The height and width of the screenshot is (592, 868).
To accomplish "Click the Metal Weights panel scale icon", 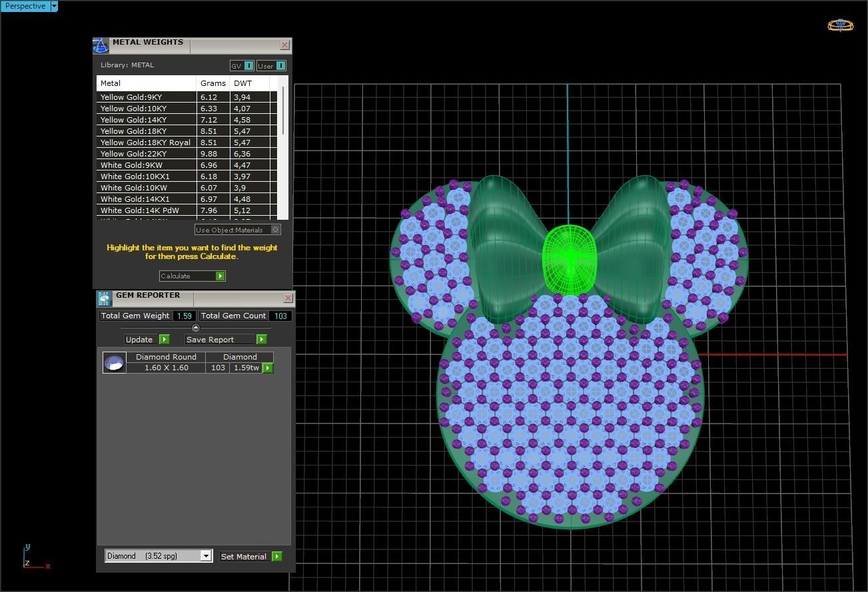I will point(100,45).
